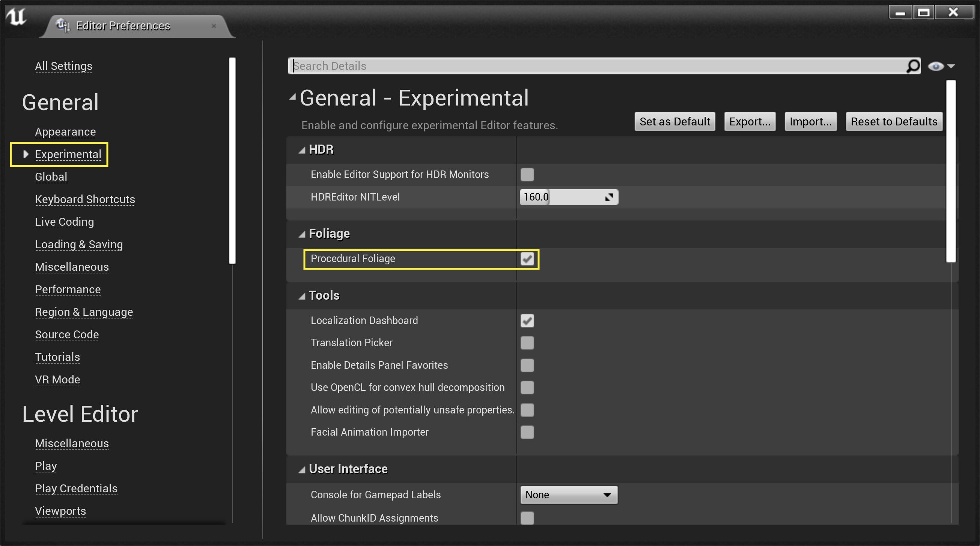Click the expand arrow on HDREditor NITLevel field

tap(609, 197)
